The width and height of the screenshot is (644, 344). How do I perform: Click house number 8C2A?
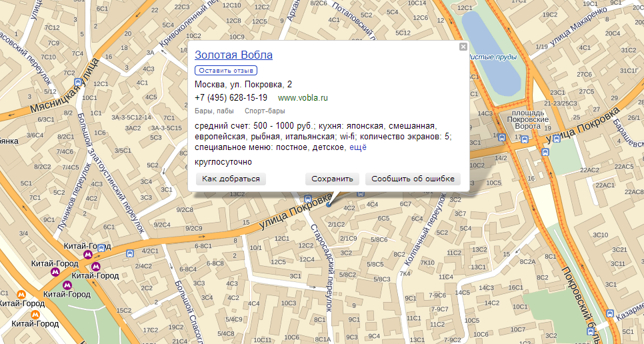[528, 261]
